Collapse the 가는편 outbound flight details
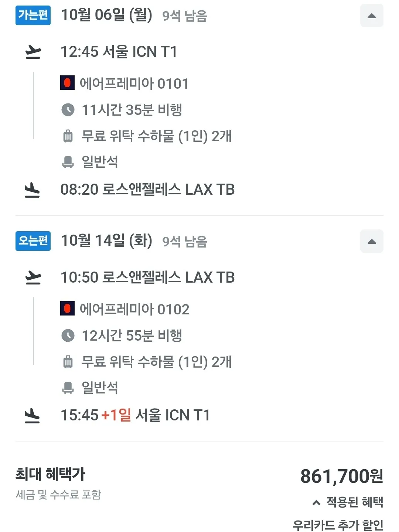The image size is (399, 532). click(x=372, y=16)
